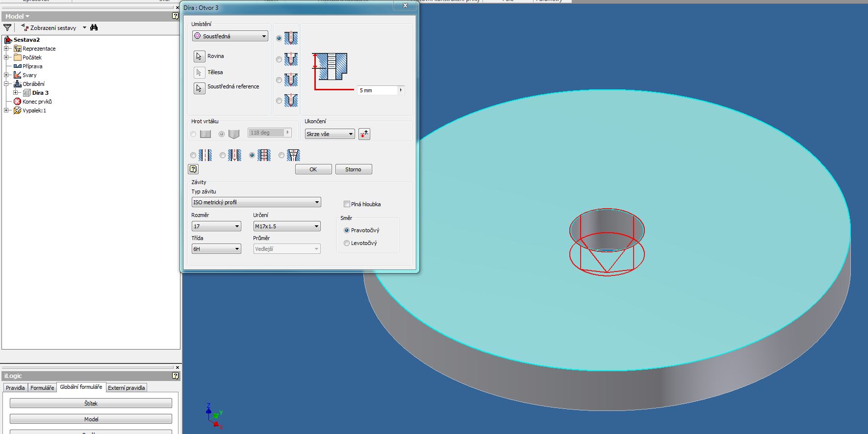Select the Konec prvků end marker

coord(37,102)
